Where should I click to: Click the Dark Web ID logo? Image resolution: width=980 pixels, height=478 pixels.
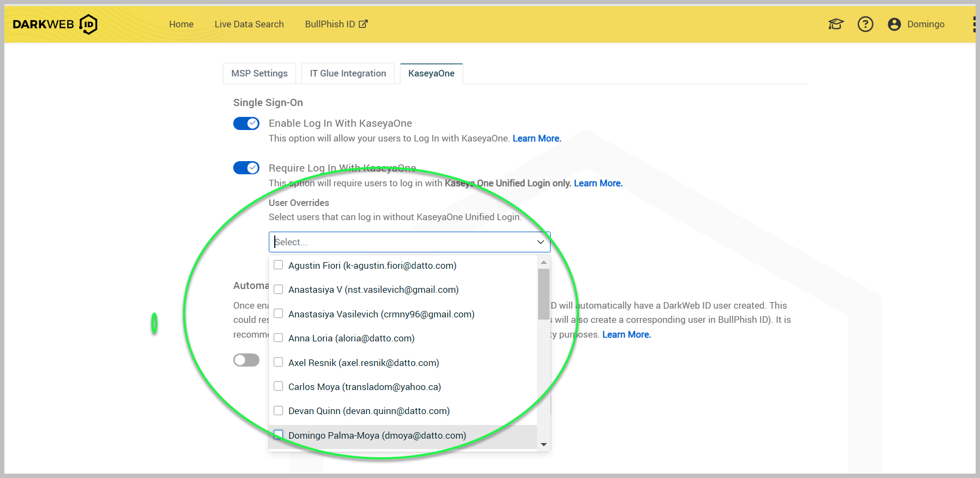[x=55, y=24]
